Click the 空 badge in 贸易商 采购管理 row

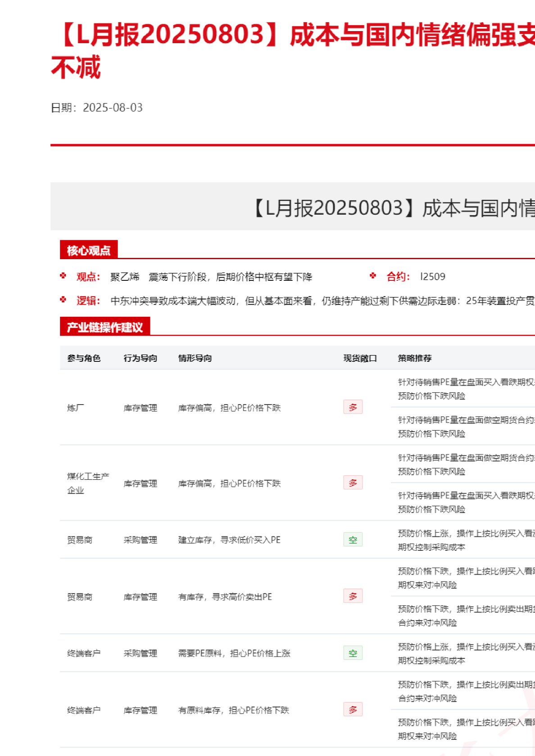point(353,540)
